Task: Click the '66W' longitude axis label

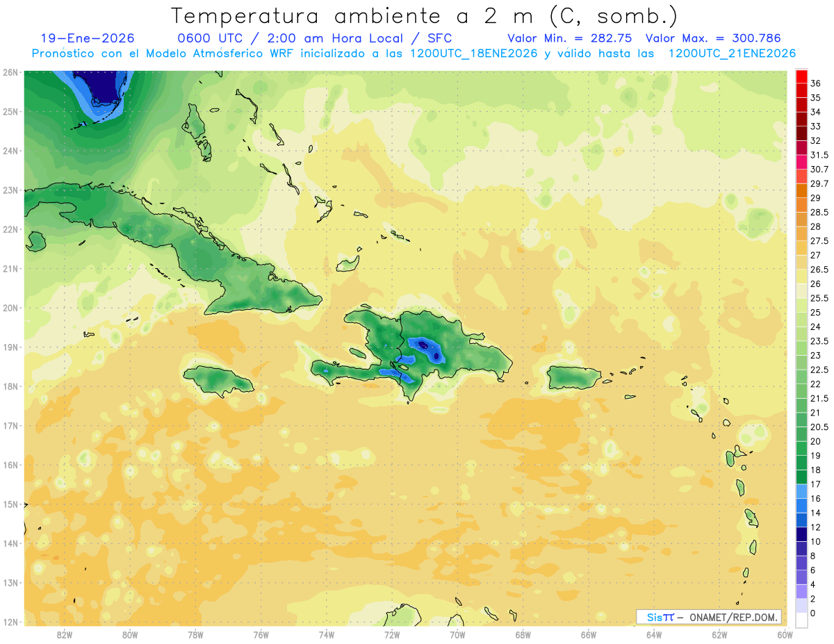Action: (589, 634)
